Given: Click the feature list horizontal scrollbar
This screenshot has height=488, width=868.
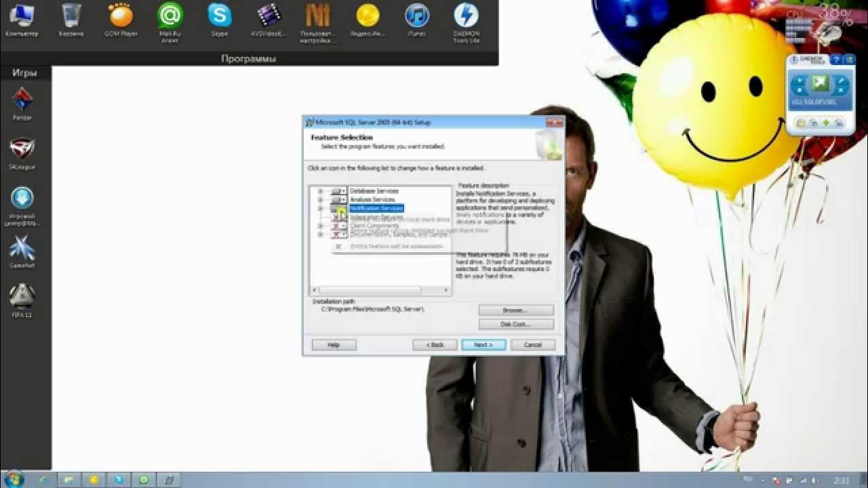Looking at the screenshot, I should [x=380, y=291].
